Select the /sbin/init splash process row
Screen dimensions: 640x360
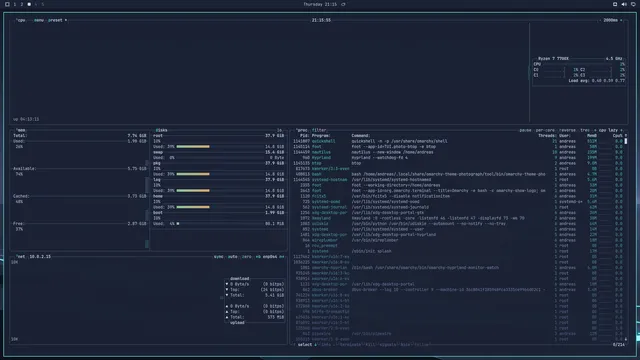458,251
